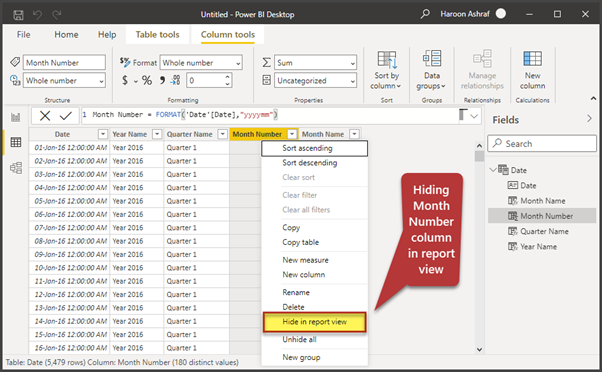The image size is (602, 372).
Task: Open Month Number column filter dropdown
Action: tap(292, 134)
